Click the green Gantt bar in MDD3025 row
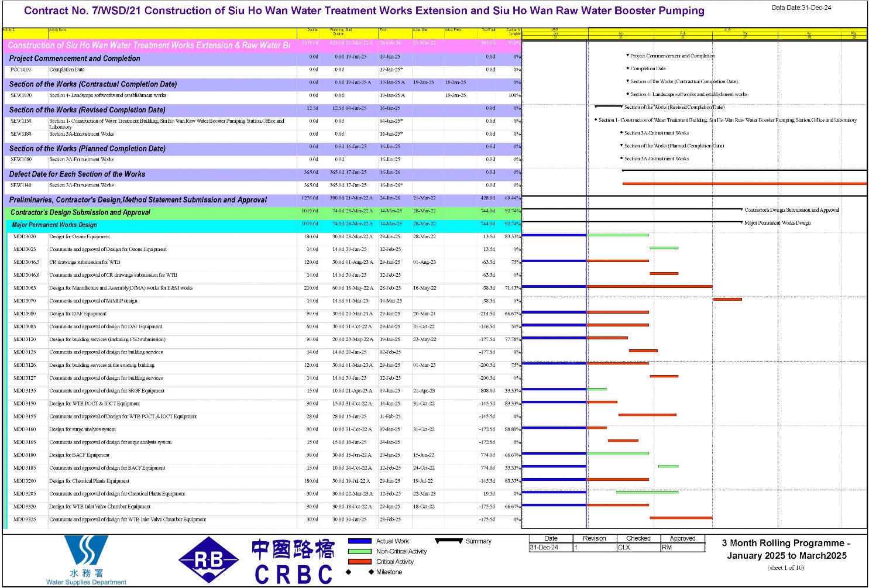The image size is (869, 588). coord(664,248)
